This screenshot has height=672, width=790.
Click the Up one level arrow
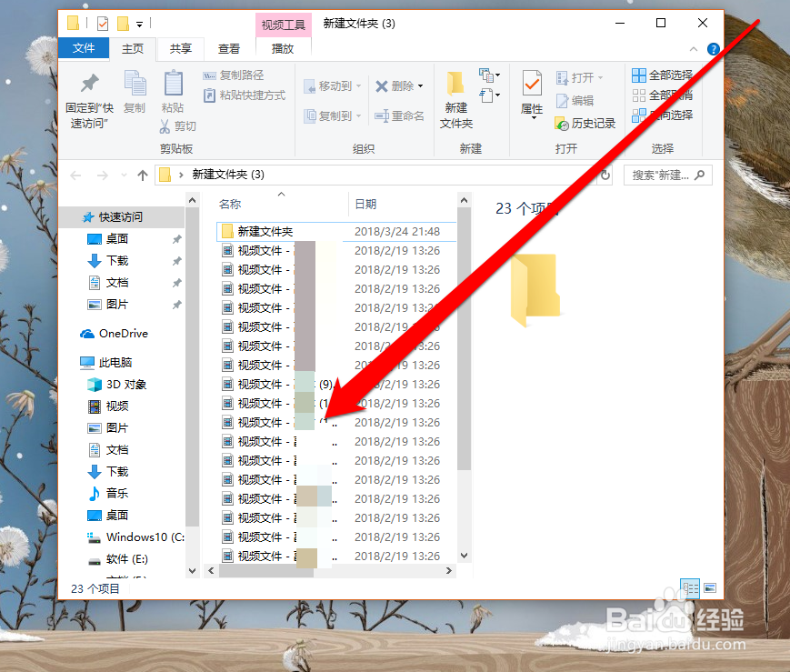click(x=143, y=176)
